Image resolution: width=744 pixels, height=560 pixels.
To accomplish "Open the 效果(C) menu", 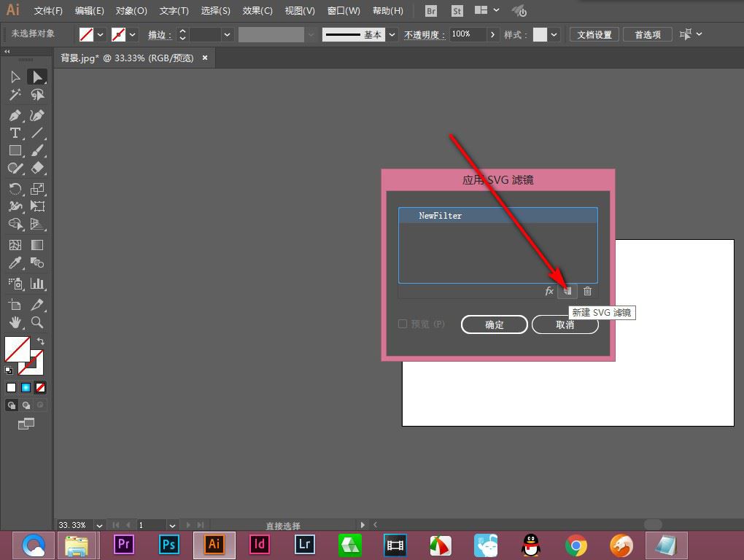I will point(257,11).
